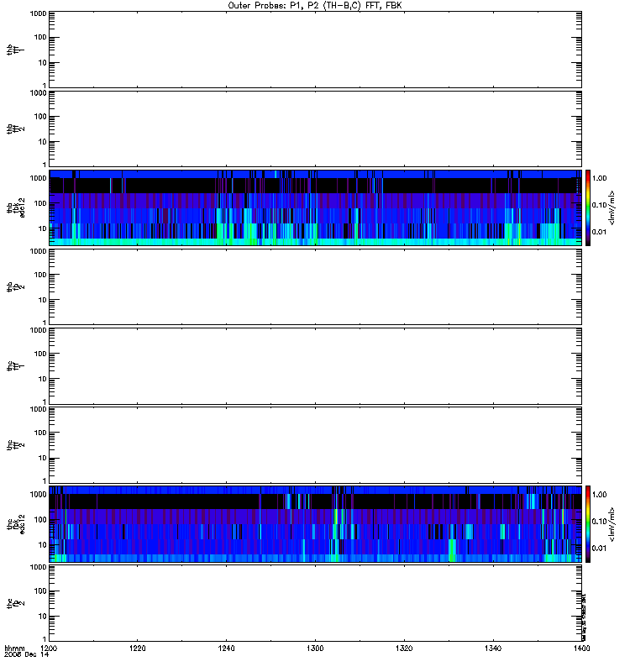This screenshot has width=630, height=672.
Task: Click "1.00" on the thc color scale
Action: point(599,495)
